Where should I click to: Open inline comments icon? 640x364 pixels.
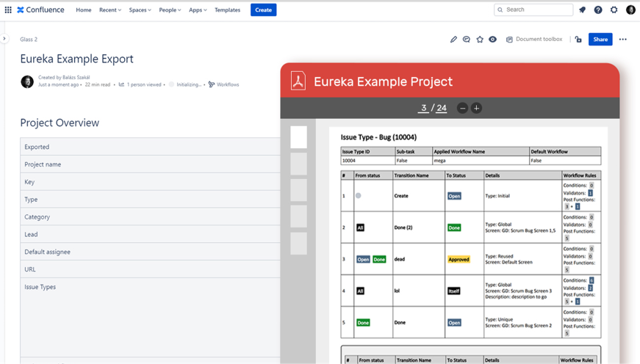(467, 40)
